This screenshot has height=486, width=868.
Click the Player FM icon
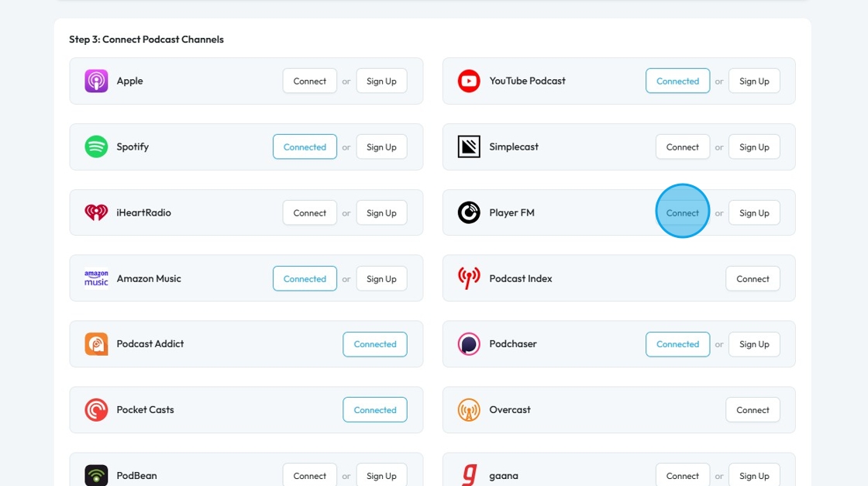[469, 212]
